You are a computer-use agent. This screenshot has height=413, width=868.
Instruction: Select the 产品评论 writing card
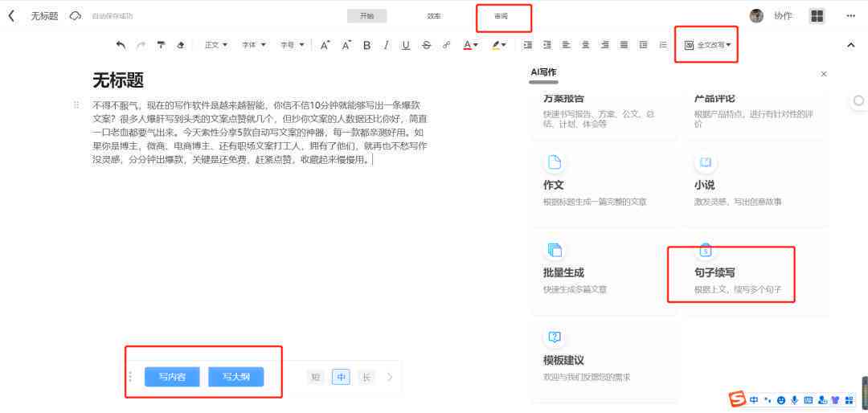click(755, 115)
